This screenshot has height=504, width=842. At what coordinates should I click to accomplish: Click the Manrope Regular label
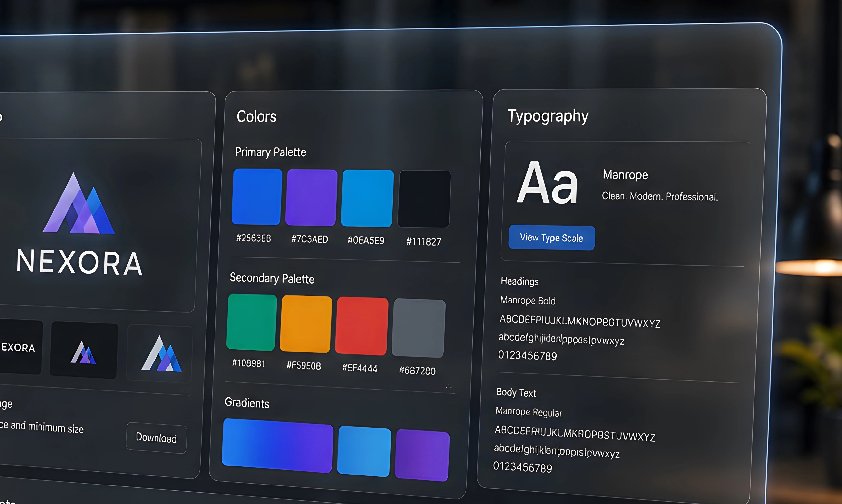click(x=529, y=412)
